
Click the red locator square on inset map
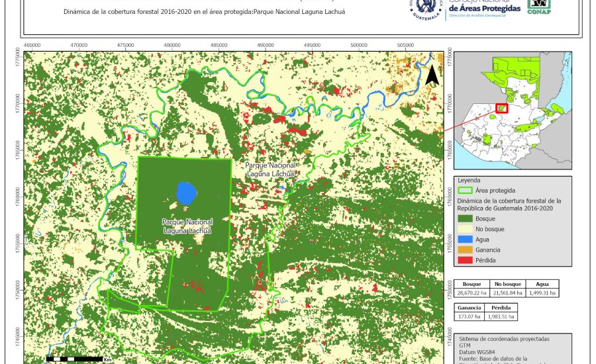point(502,108)
